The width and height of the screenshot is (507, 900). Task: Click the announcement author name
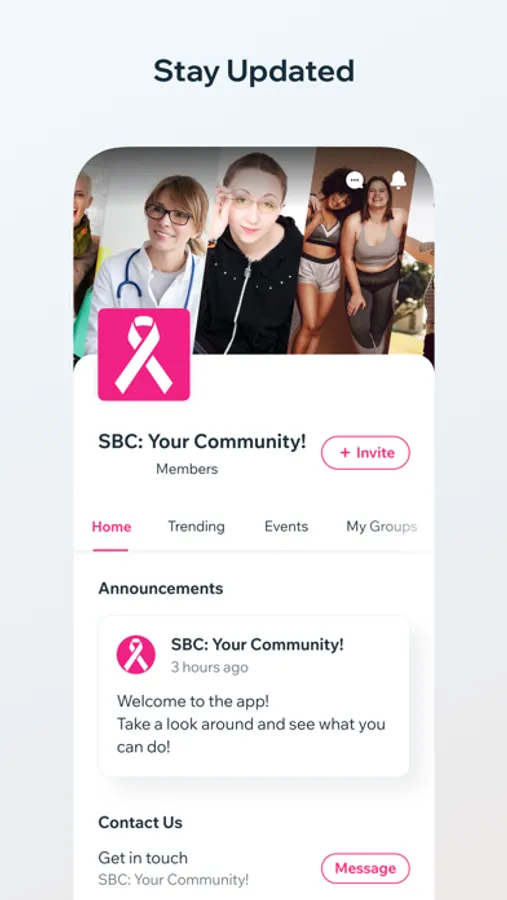coord(257,645)
